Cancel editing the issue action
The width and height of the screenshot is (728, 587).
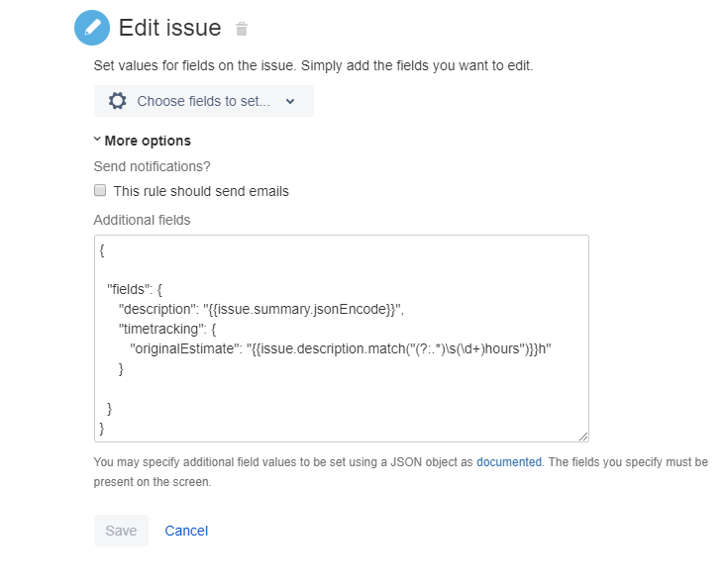pos(186,531)
